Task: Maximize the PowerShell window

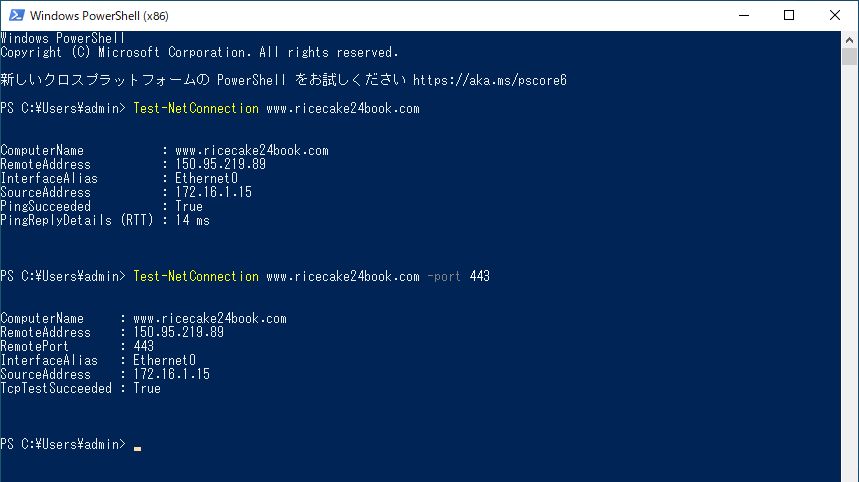Action: 789,15
